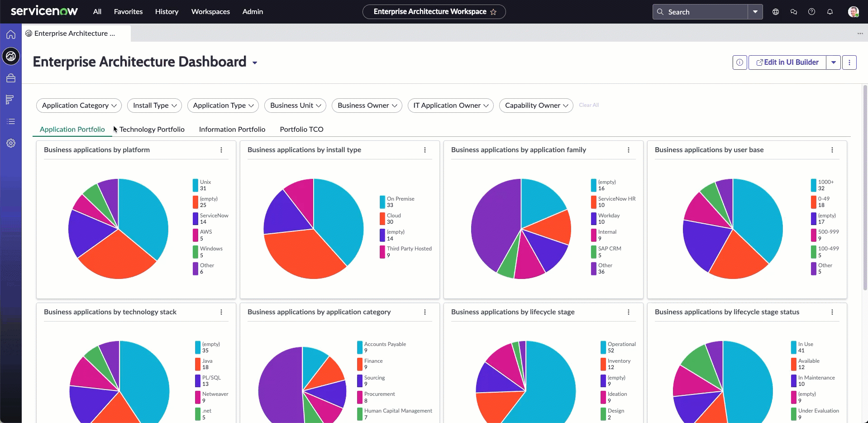Click the briefcase icon in sidebar
Image resolution: width=868 pixels, height=423 pixels.
[x=11, y=78]
